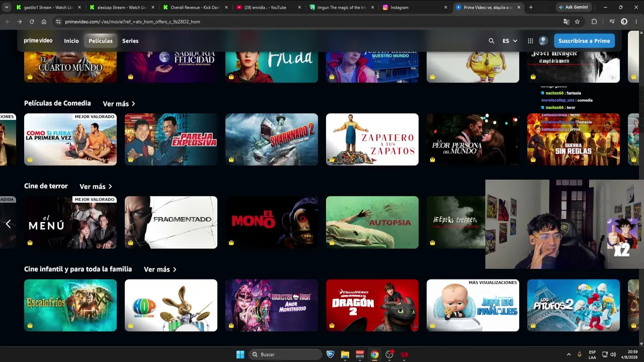
Task: Open Como si fuera la primera vez
Action: [70, 139]
